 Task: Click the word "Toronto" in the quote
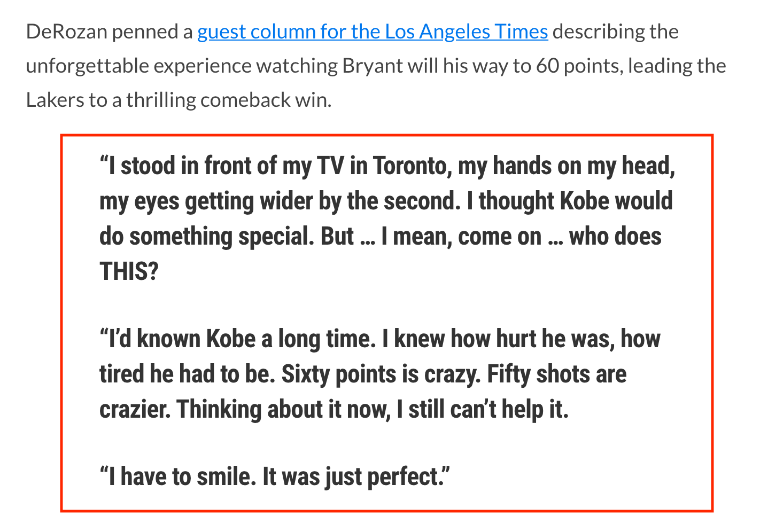409,166
